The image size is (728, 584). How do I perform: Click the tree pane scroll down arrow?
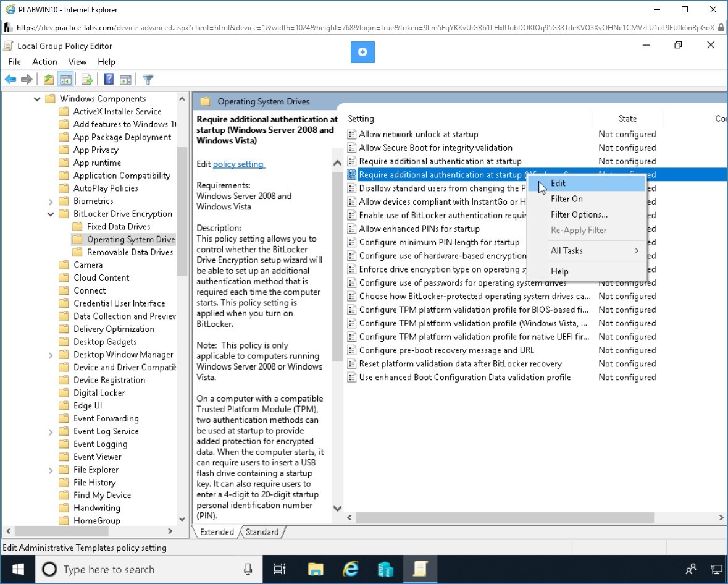coord(182,519)
